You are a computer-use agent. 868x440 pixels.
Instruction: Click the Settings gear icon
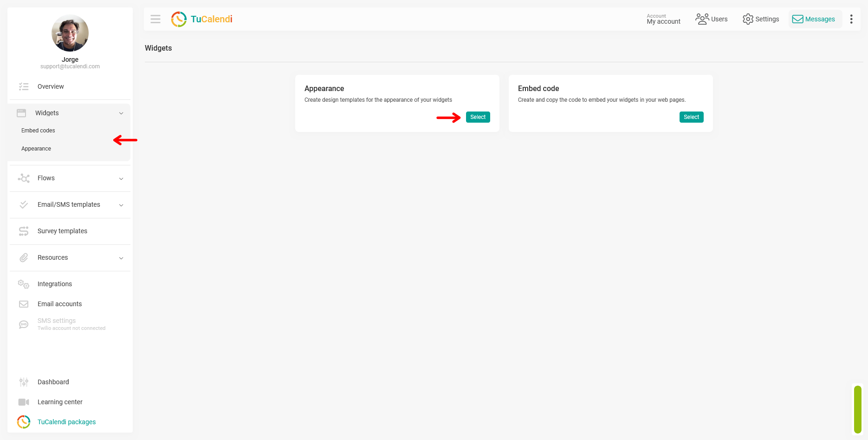coord(748,19)
